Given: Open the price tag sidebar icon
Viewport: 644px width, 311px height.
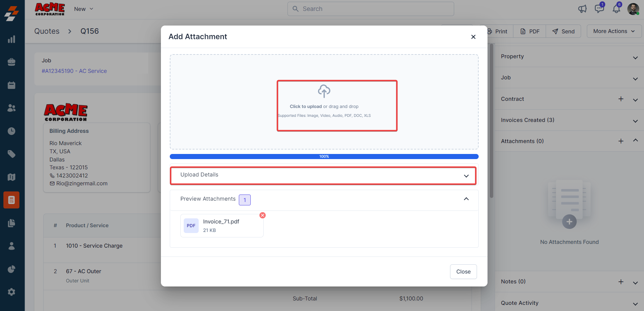Looking at the screenshot, I should (12, 154).
